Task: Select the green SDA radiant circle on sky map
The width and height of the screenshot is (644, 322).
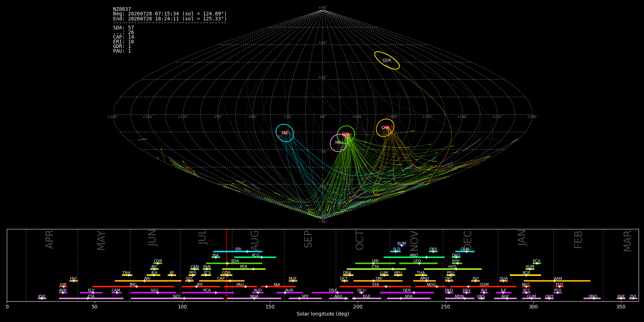Action: tap(346, 135)
